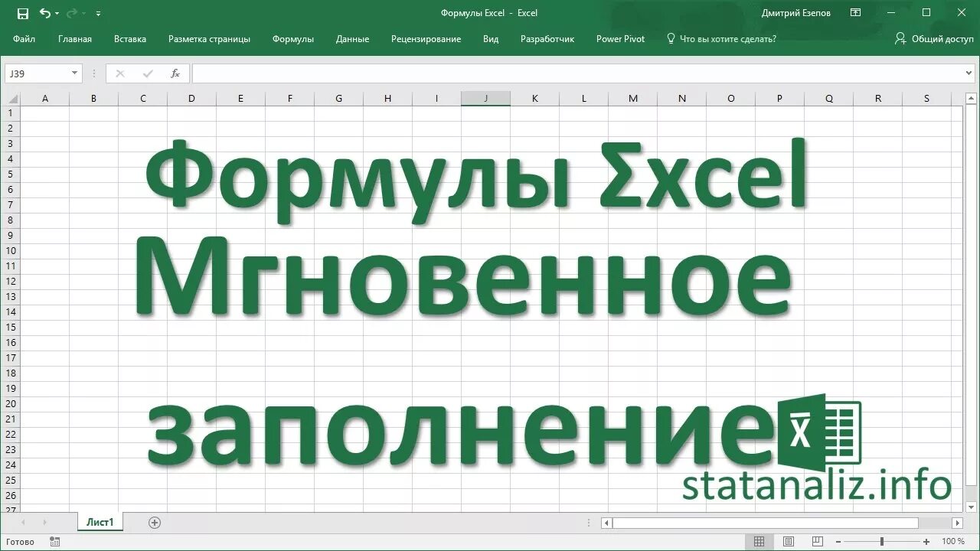Open the Разработчик tab
The image size is (980, 551).
point(547,39)
